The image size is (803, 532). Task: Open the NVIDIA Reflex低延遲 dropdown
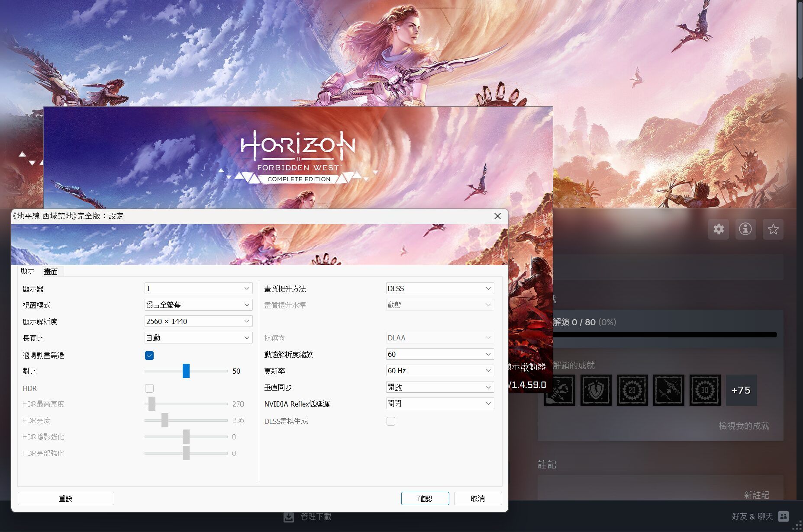(x=440, y=404)
